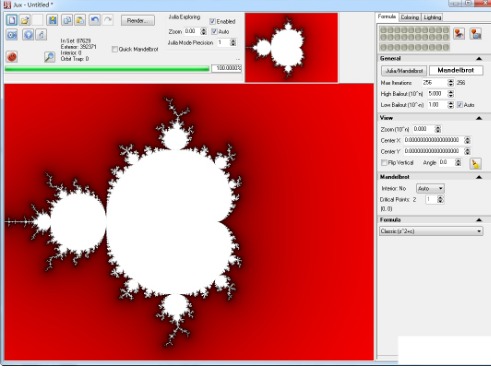Image resolution: width=491 pixels, height=369 pixels.
Task: Click the Undo arrow icon
Action: coord(95,20)
